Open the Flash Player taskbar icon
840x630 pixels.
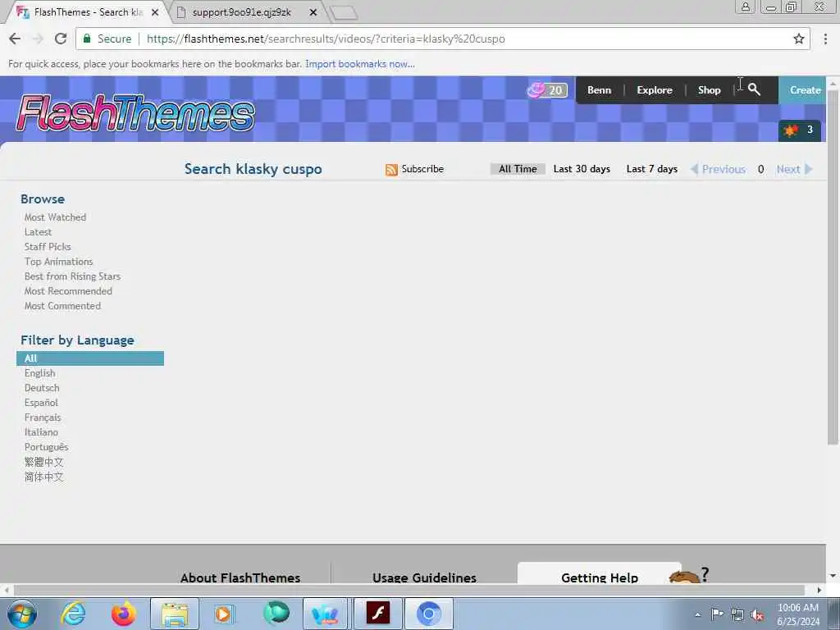[x=377, y=614]
